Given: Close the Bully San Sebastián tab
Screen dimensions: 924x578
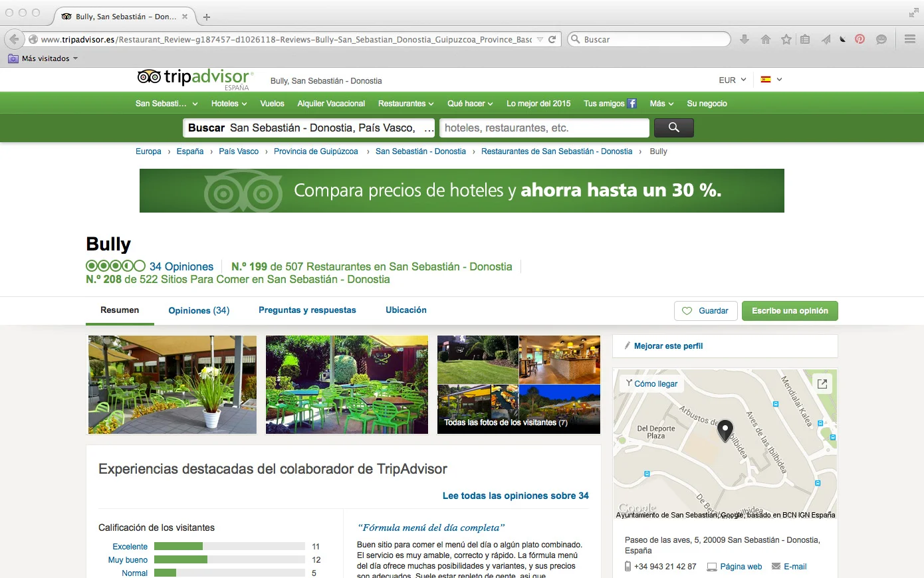Looking at the screenshot, I should tap(185, 17).
